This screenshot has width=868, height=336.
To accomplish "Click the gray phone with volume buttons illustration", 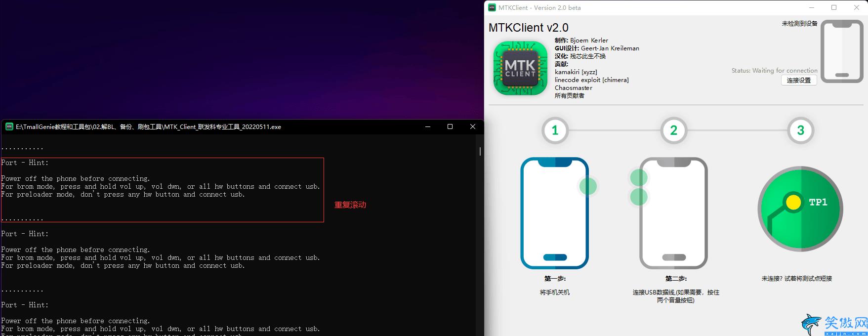I will tap(673, 213).
